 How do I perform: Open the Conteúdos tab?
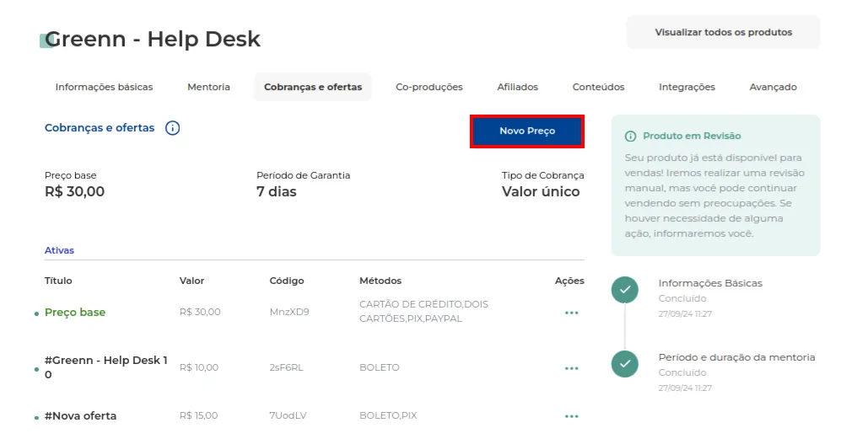pos(598,88)
